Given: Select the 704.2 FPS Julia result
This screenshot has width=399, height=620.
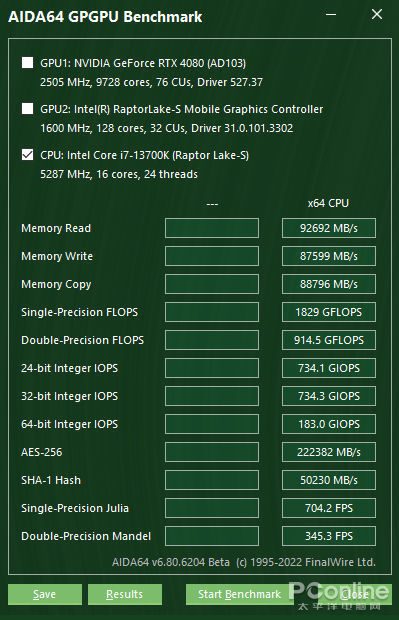Looking at the screenshot, I should [x=329, y=508].
